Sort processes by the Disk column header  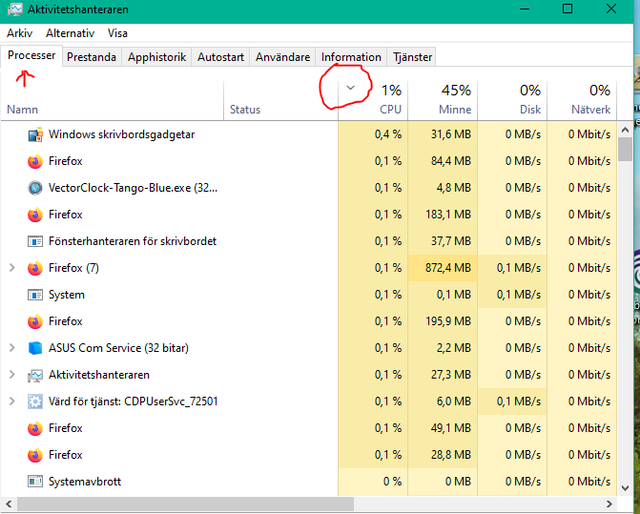coord(512,100)
